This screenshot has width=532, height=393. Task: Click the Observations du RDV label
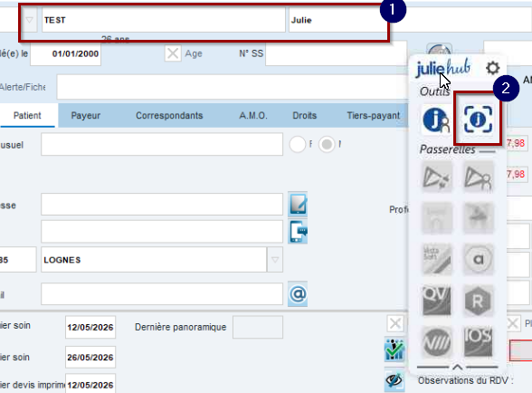coord(465,380)
